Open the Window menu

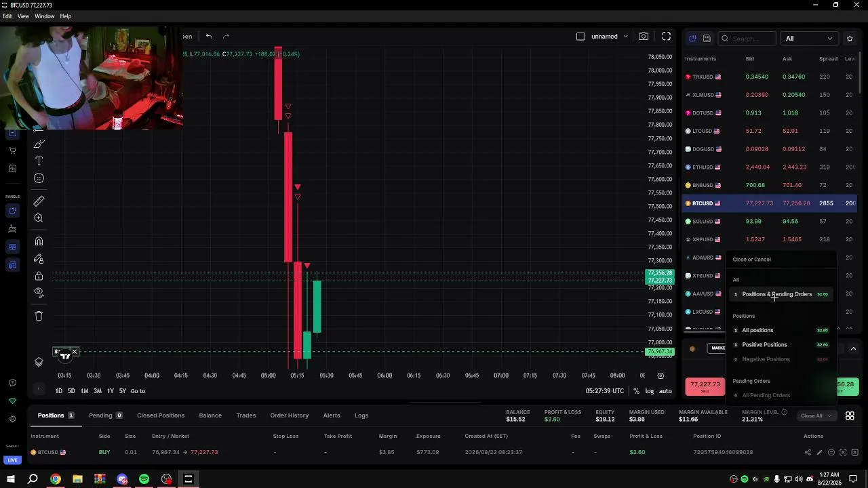[45, 16]
